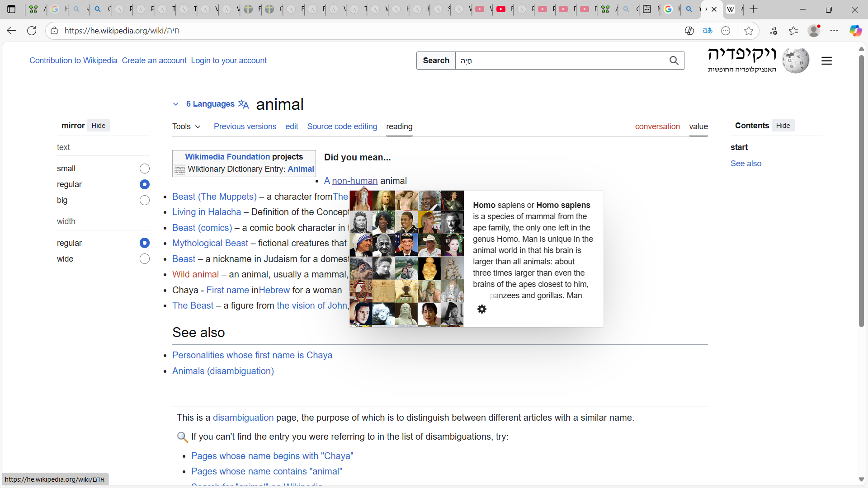Expand the 6 Languages dropdown

(x=210, y=104)
